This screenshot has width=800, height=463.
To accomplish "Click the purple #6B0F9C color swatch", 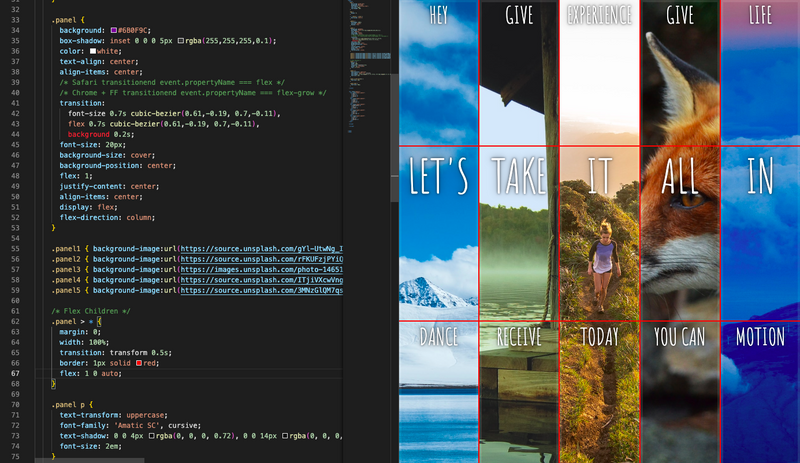I will click(115, 31).
